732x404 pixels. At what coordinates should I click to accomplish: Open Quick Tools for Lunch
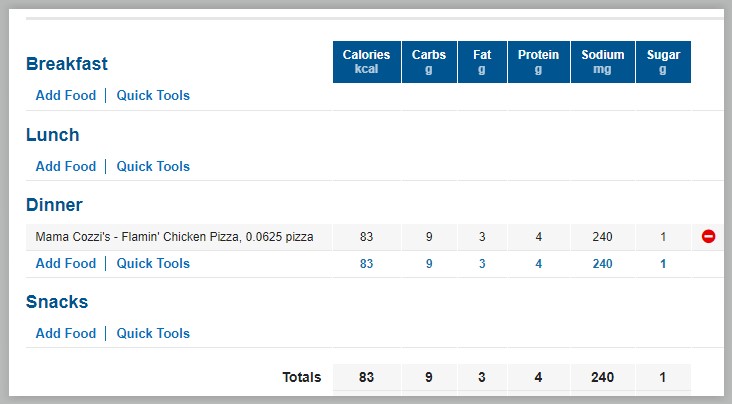click(153, 166)
